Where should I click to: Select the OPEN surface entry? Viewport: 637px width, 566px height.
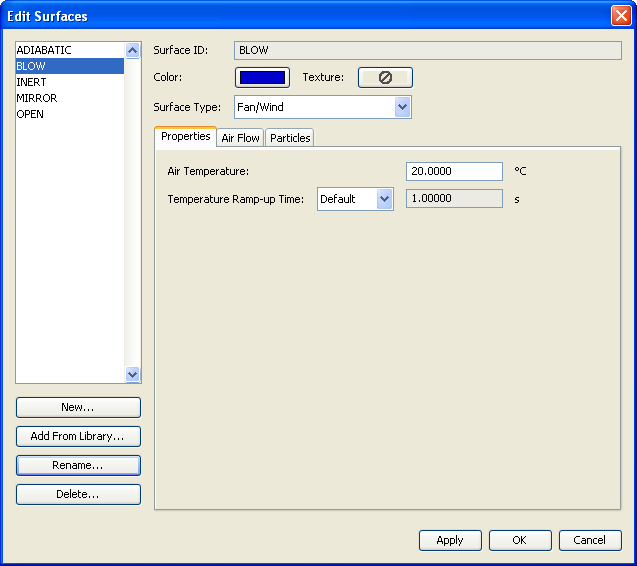click(x=30, y=114)
